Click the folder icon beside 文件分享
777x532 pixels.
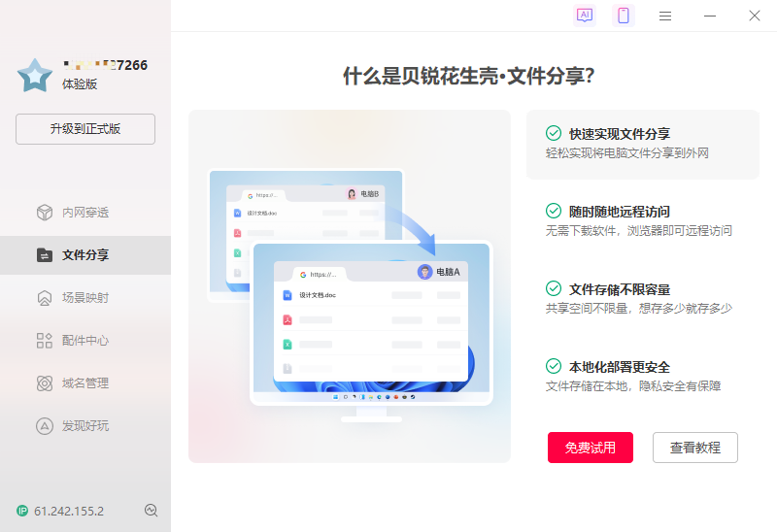click(x=45, y=255)
